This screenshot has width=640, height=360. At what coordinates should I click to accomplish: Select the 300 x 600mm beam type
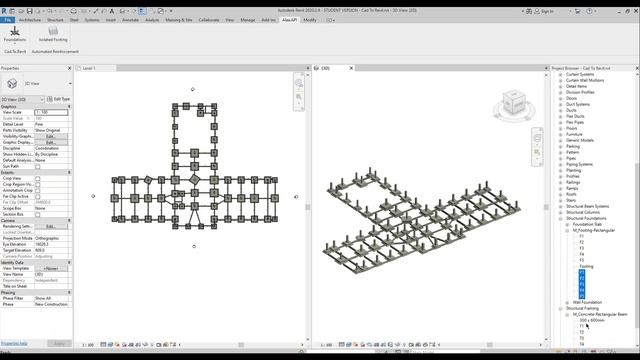592,320
